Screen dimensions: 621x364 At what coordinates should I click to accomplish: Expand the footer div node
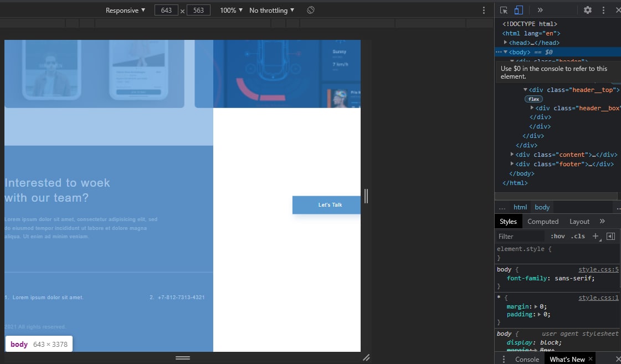512,164
